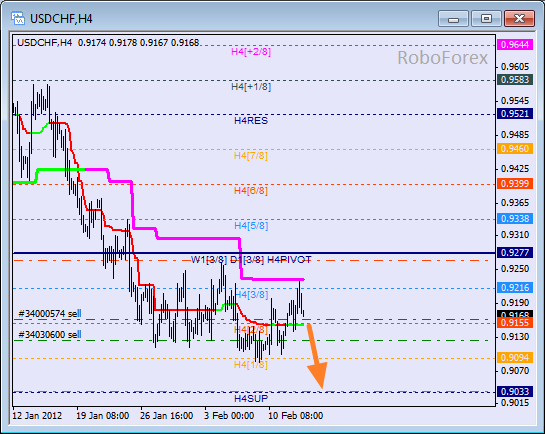Viewport: 545px width, 434px height.
Task: Click the 0.9644 magenta price tag
Action: pyautogui.click(x=515, y=44)
